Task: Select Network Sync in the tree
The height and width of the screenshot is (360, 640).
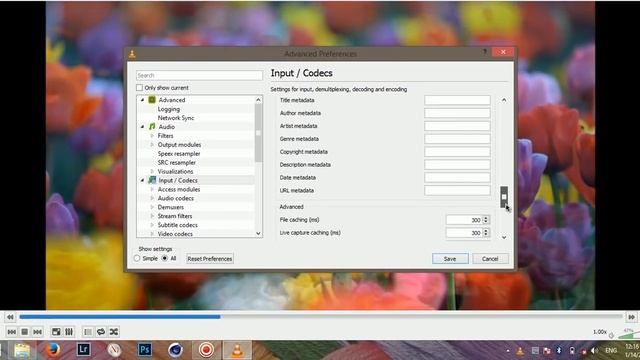Action: 176,118
